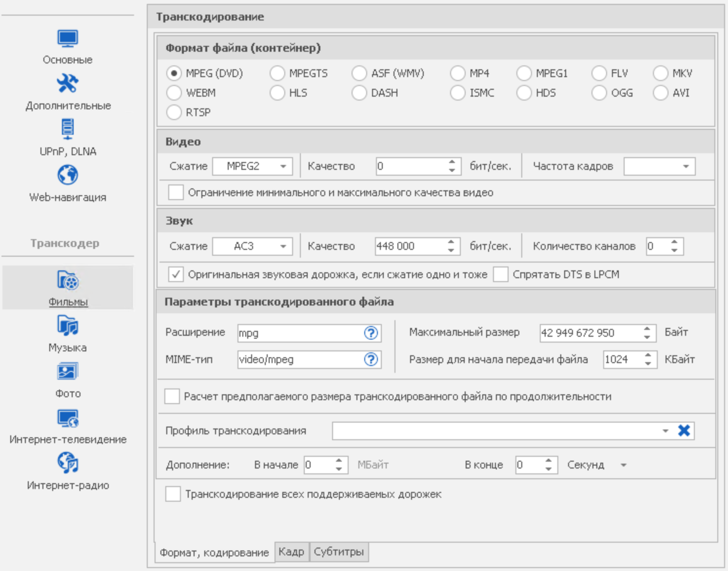The height and width of the screenshot is (571, 728).
Task: Choose MP4 file format radio button
Action: click(458, 73)
